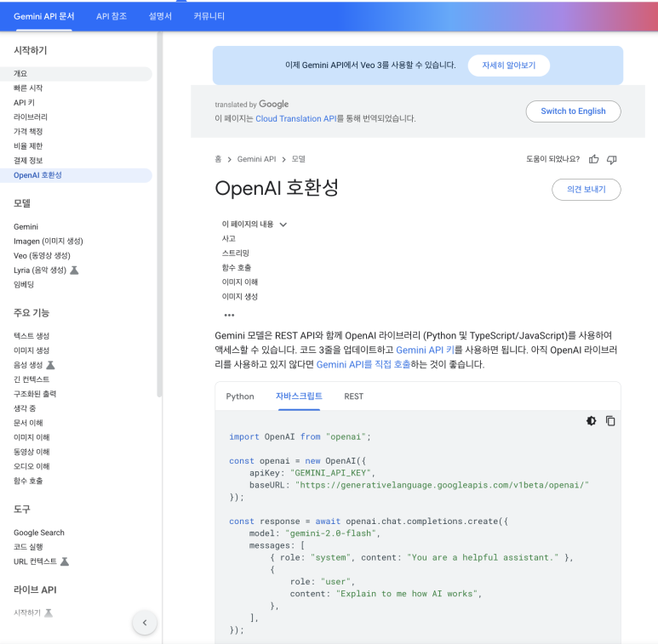Image resolution: width=658 pixels, height=644 pixels.
Task: Switch to the 설명서 tab
Action: 160,16
